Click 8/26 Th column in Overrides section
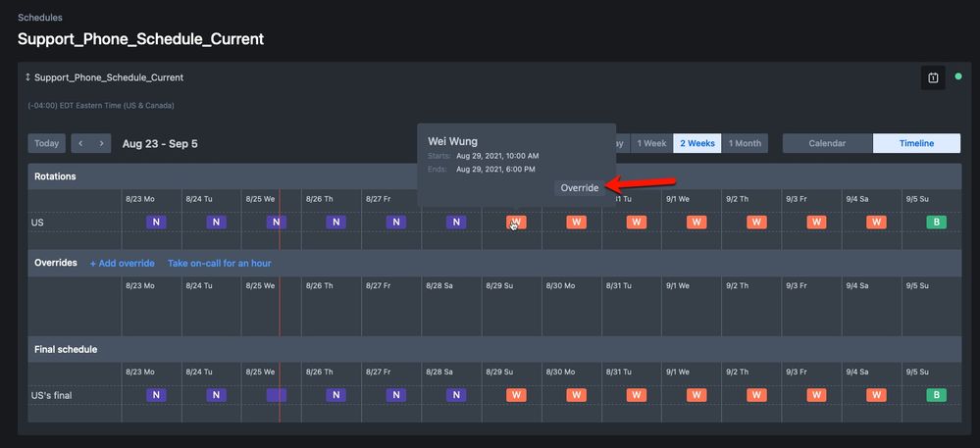The height and width of the screenshot is (448, 980). pos(332,307)
